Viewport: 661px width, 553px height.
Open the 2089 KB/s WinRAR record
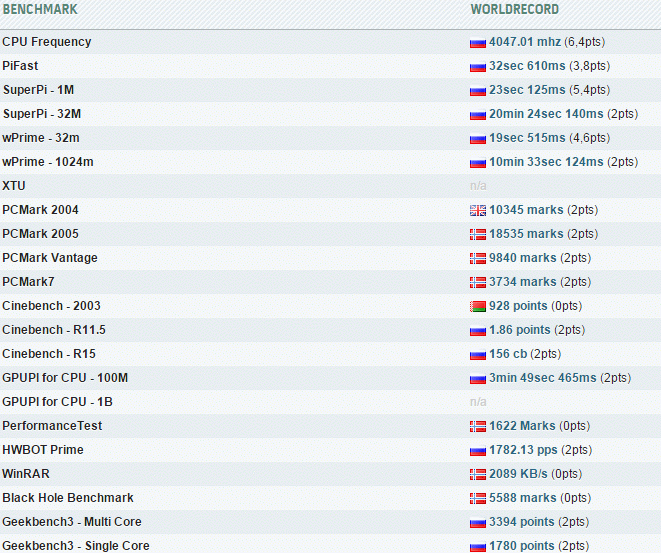coord(518,474)
